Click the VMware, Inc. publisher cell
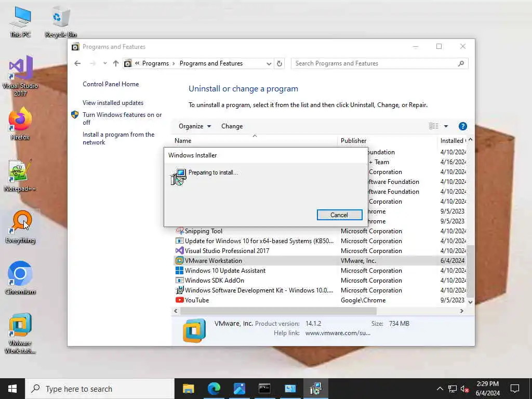 [358, 261]
